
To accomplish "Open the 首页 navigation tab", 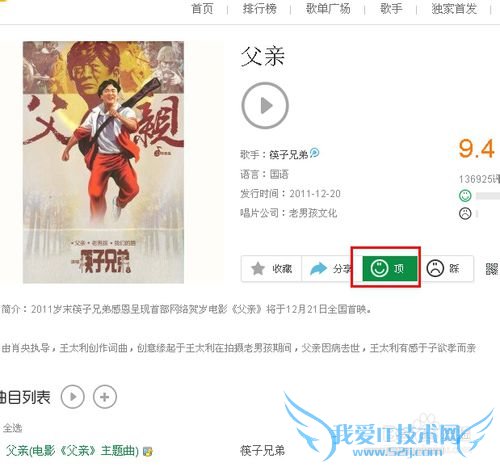I will coord(202,8).
